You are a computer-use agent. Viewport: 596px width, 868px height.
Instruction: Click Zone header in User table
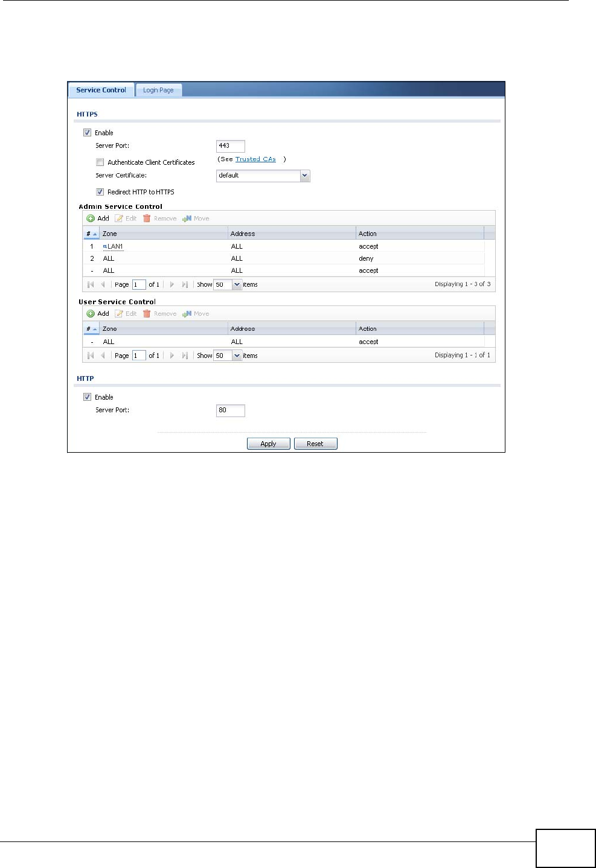pos(164,329)
